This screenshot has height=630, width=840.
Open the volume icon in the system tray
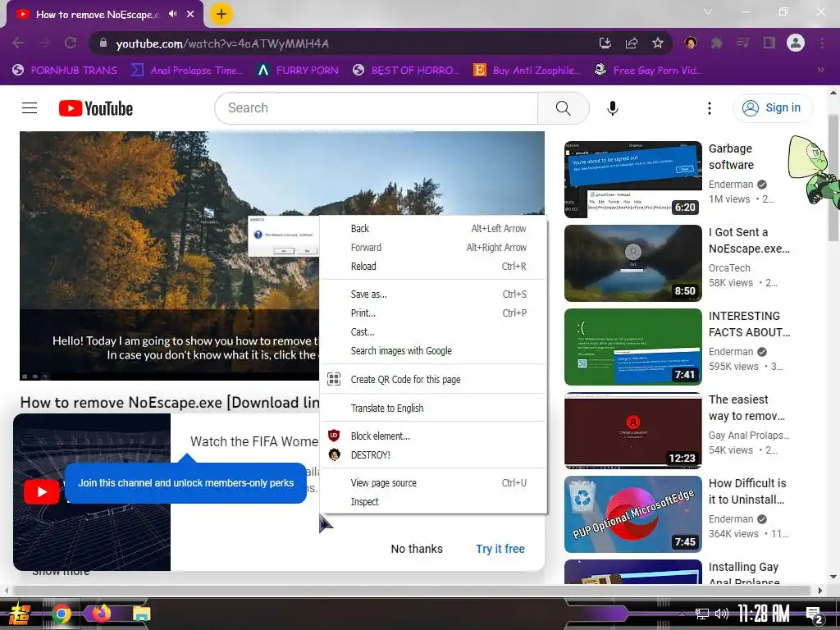pyautogui.click(x=722, y=614)
